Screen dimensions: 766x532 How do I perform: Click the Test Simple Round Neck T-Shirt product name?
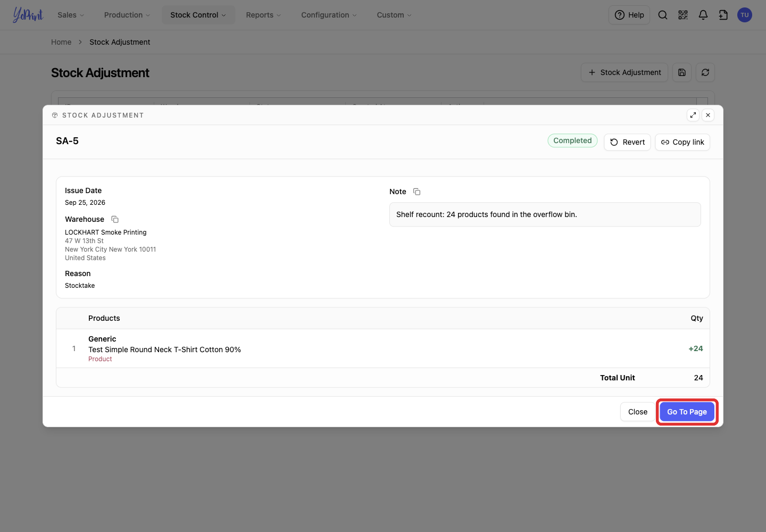click(x=164, y=350)
